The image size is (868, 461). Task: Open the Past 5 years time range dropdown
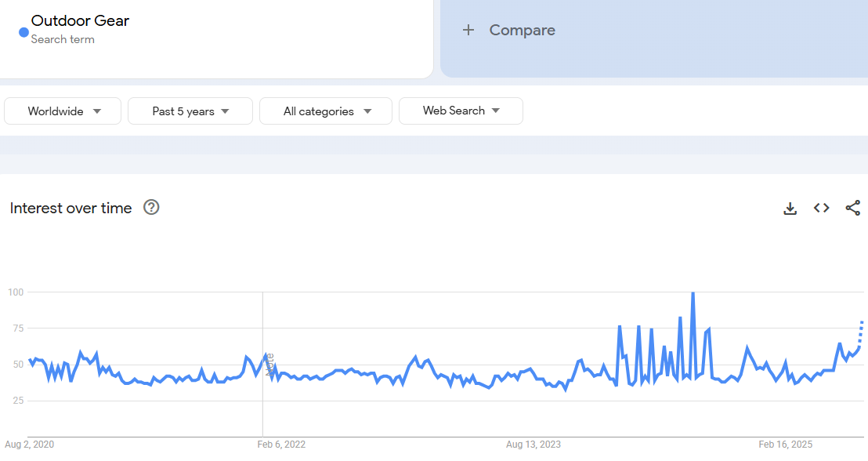pos(190,111)
